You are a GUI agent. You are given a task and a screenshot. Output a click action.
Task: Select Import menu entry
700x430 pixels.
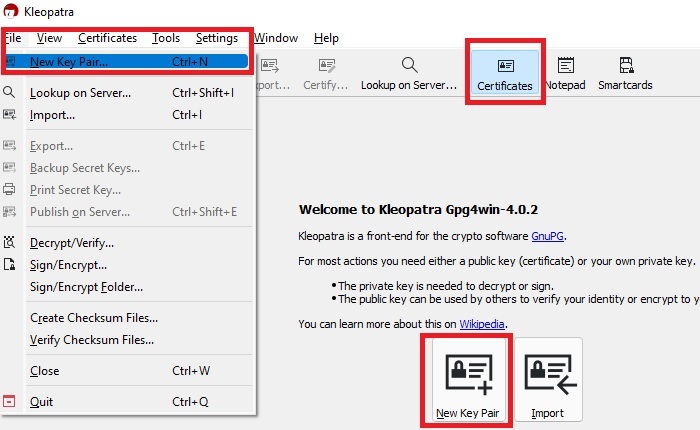pos(126,115)
